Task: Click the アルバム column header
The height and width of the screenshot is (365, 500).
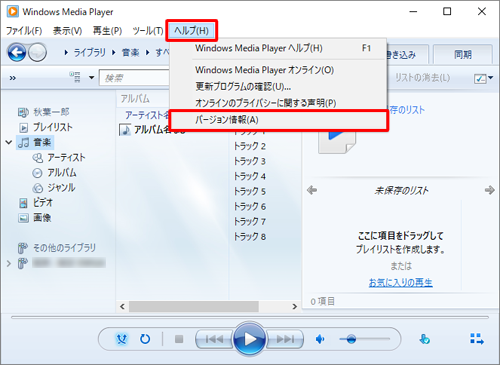Action: [x=135, y=99]
